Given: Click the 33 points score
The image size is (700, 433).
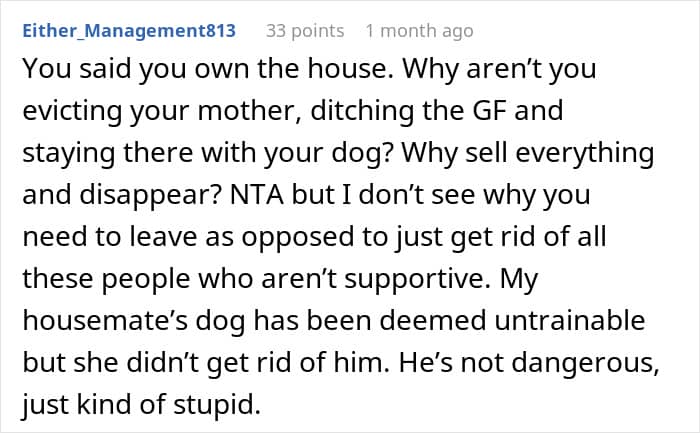Looking at the screenshot, I should click(x=305, y=31).
